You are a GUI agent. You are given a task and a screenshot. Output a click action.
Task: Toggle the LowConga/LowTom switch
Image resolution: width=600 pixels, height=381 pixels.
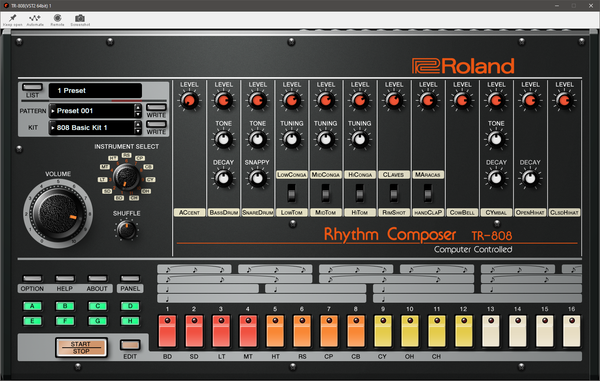(292, 193)
